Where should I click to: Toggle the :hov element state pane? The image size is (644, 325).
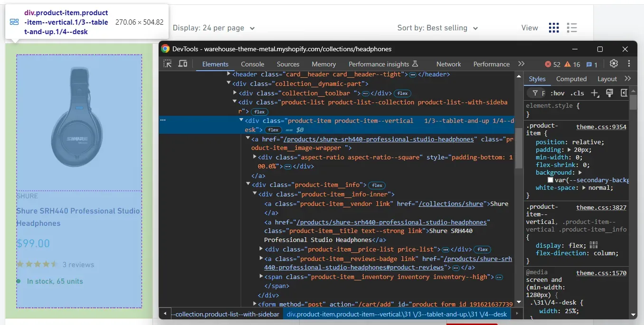[x=557, y=93]
